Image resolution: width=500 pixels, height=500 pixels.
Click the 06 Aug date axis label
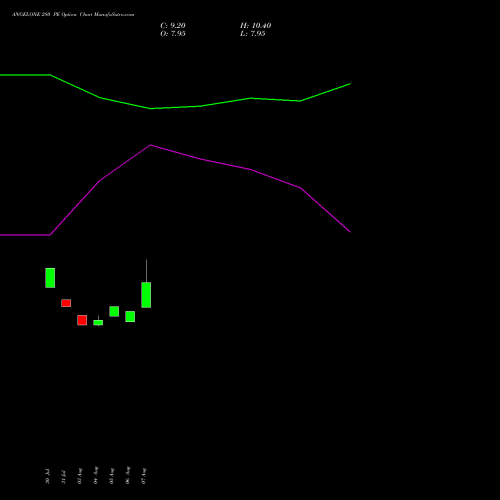pos(128,475)
